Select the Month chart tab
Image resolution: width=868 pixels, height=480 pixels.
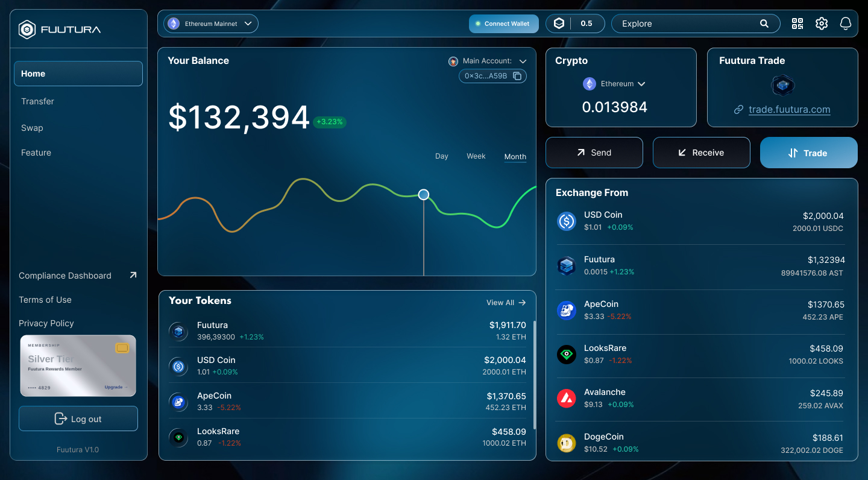(515, 157)
